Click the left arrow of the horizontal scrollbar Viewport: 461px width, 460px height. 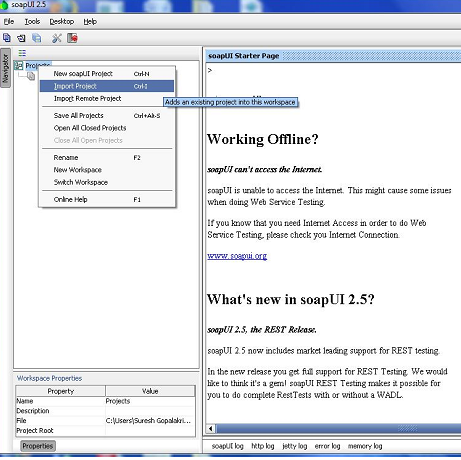tap(211, 429)
